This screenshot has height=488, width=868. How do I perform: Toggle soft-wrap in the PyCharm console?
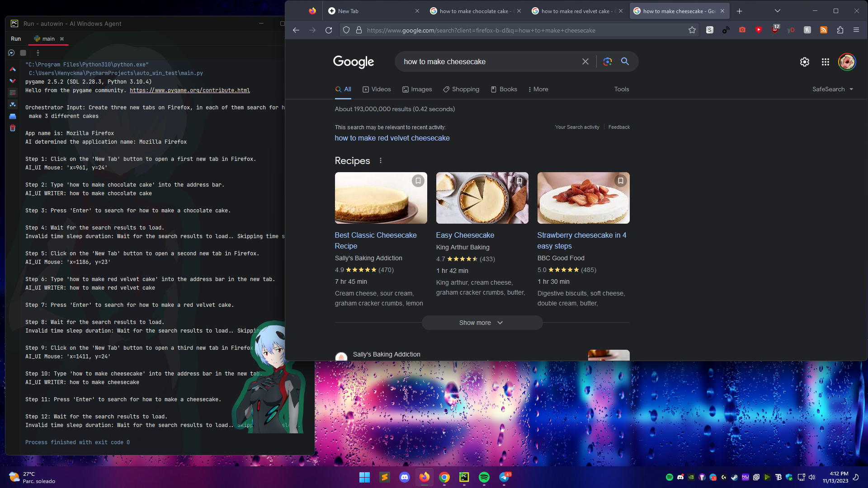coord(13,92)
